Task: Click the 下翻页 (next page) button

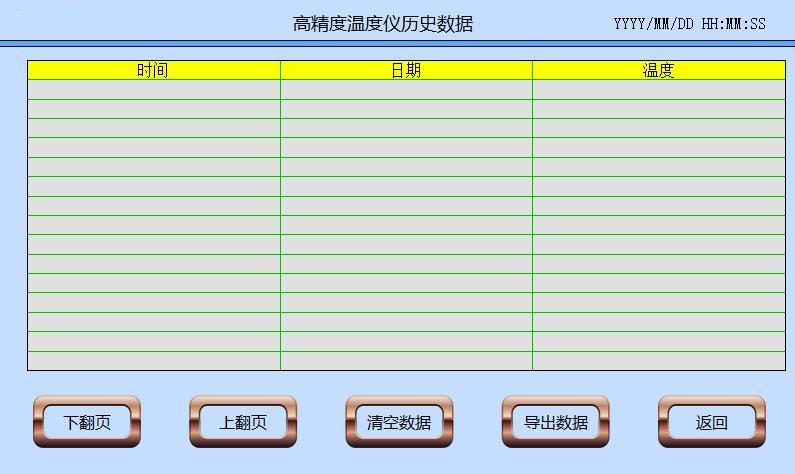Action: [x=87, y=422]
